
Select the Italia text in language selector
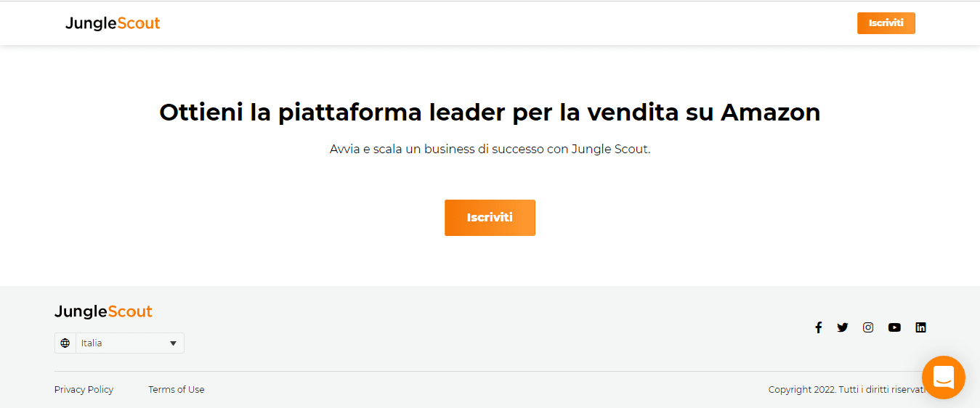[92, 343]
